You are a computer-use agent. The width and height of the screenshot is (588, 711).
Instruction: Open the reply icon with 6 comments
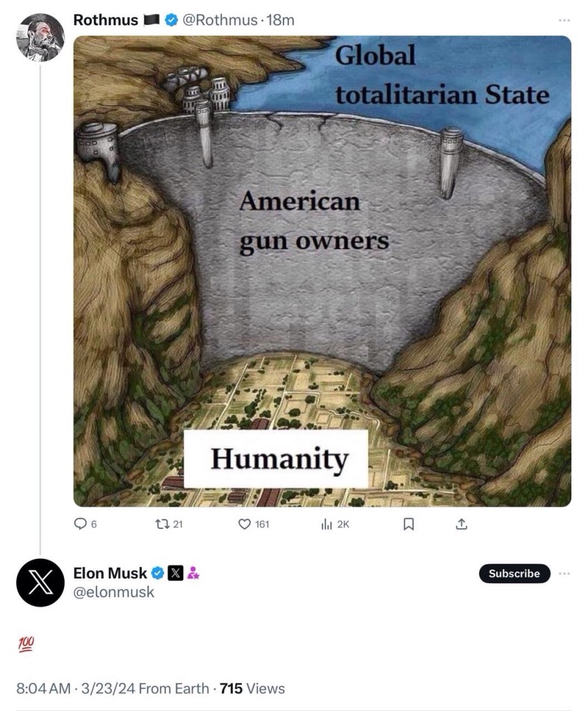(x=80, y=524)
